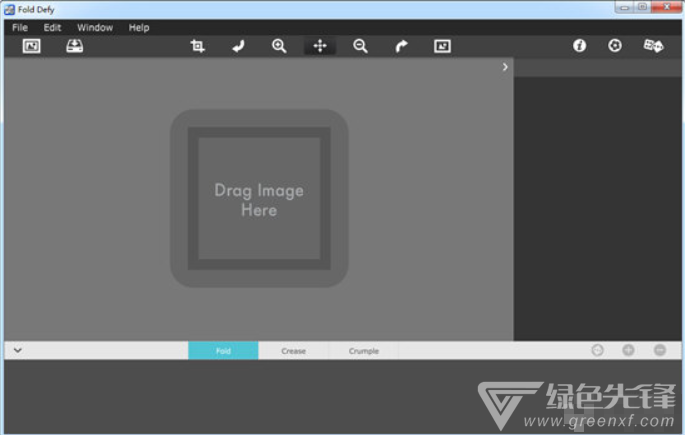Click the dice randomize icon

click(x=654, y=45)
